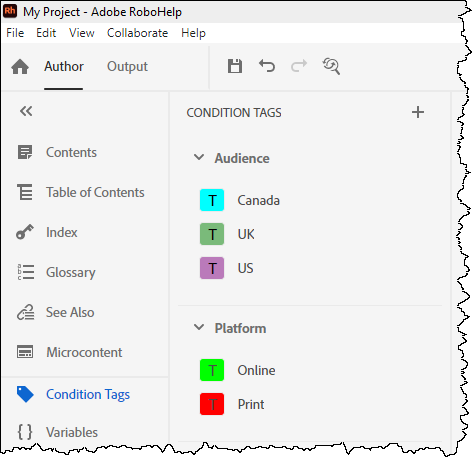This screenshot has height=458, width=474.
Task: Open the Variables curly braces icon
Action: 25,432
